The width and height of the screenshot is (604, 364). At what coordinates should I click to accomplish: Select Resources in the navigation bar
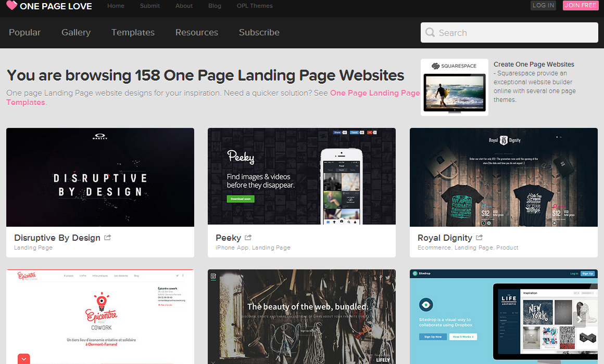coord(197,32)
